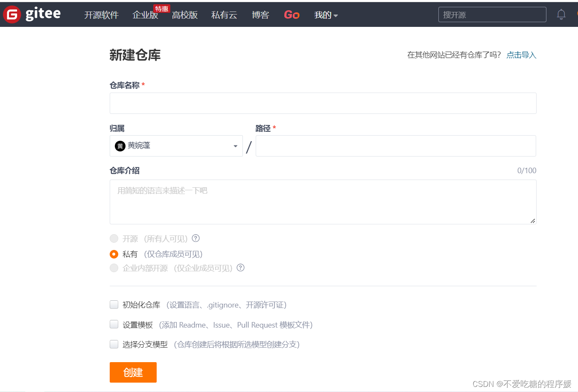
Task: Expand the 归属 owner dropdown
Action: (x=176, y=146)
